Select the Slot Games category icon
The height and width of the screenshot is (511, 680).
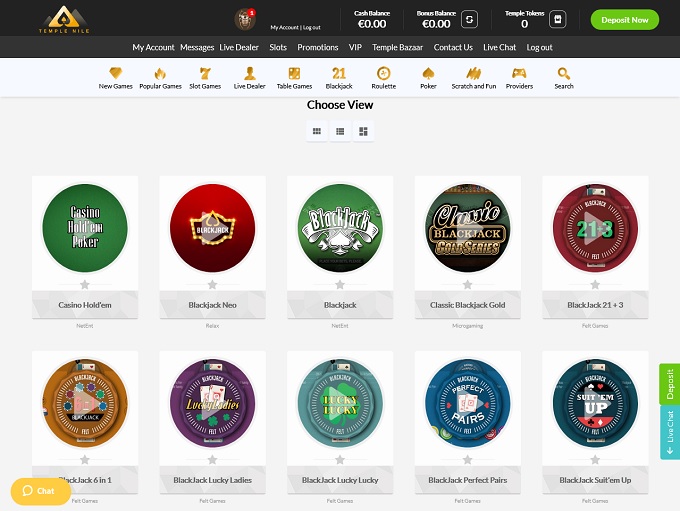(205, 74)
